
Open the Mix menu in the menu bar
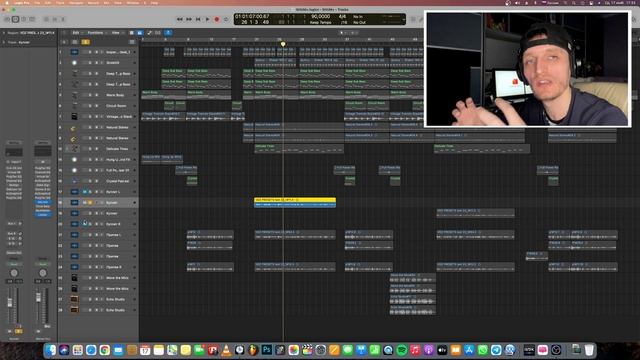[x=107, y=3]
